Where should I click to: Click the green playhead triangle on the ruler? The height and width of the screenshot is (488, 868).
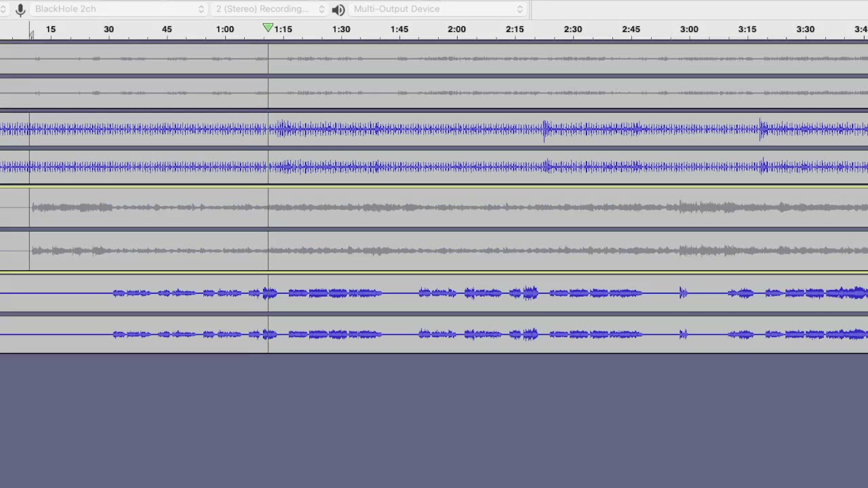pos(268,28)
